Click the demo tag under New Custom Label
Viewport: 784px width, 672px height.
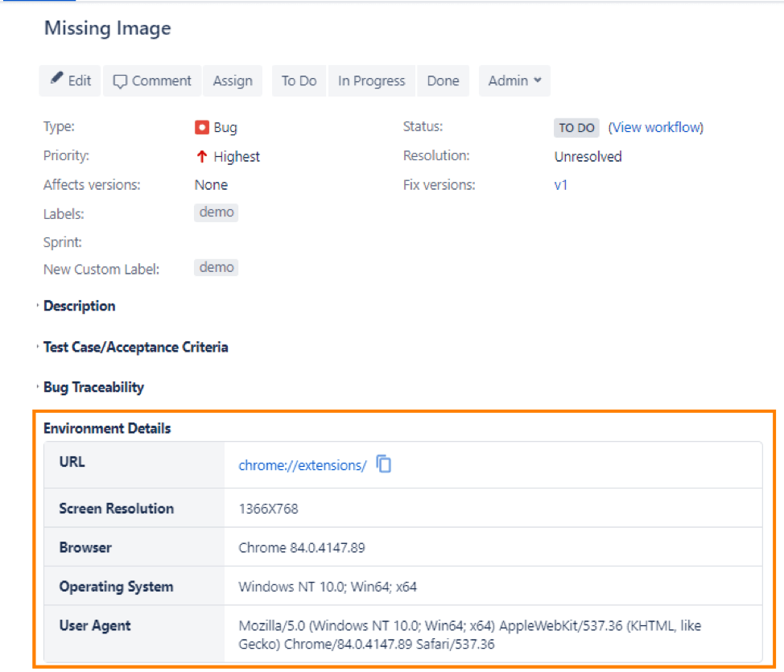216,267
